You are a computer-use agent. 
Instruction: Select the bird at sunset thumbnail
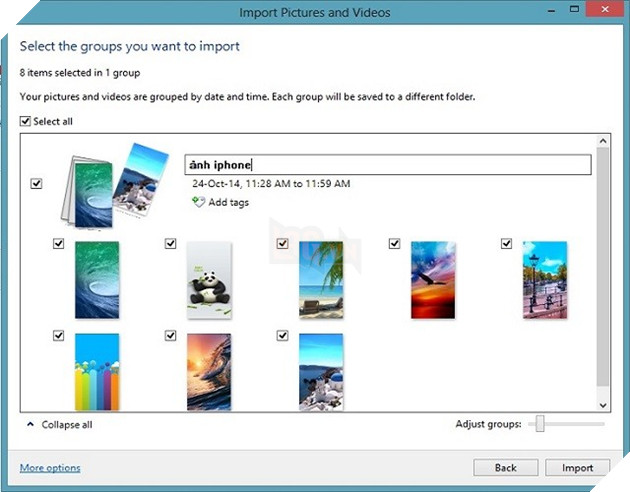pos(432,279)
